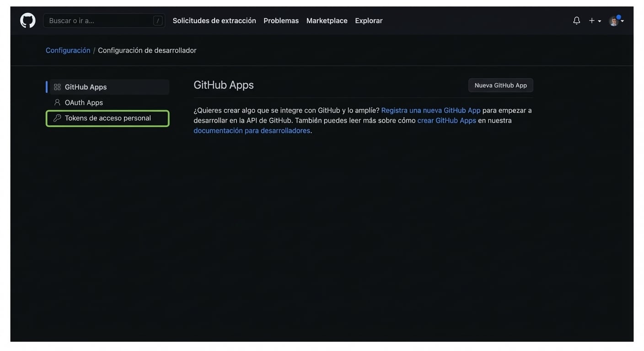The width and height of the screenshot is (644, 351).
Task: Click the Nueva GitHub App button
Action: [500, 85]
